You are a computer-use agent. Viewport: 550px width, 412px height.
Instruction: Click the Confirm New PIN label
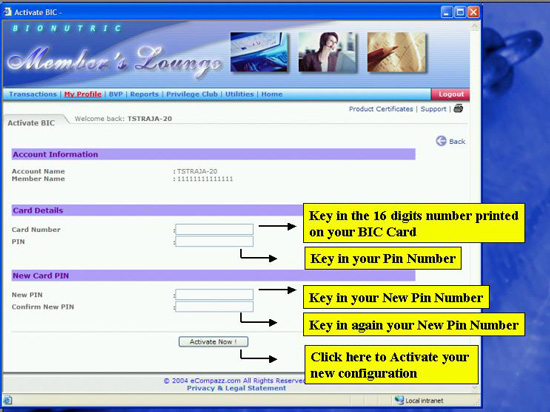tap(43, 306)
